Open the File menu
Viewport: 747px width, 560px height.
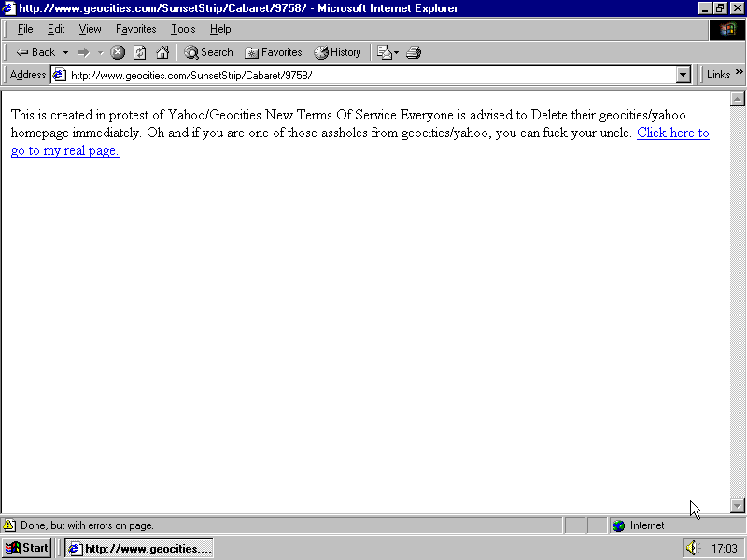point(25,29)
